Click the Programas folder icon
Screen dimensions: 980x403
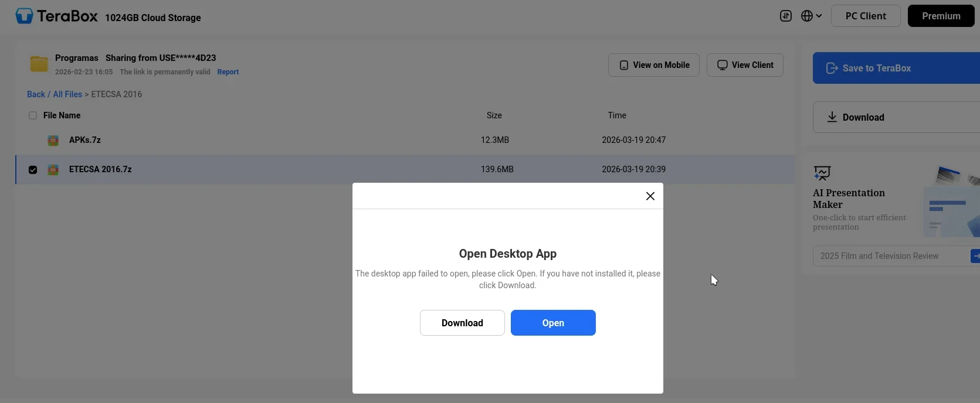click(39, 64)
